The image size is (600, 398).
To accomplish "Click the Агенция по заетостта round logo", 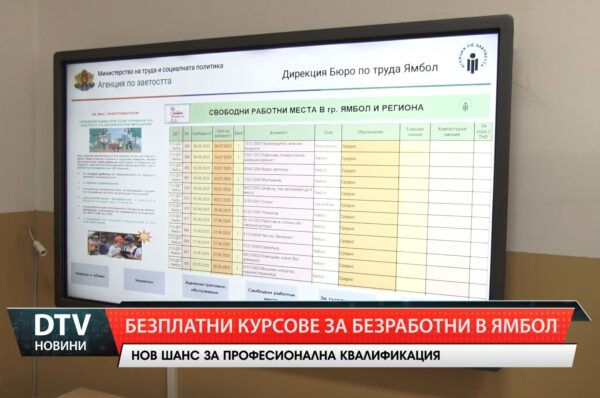I will coord(473,59).
